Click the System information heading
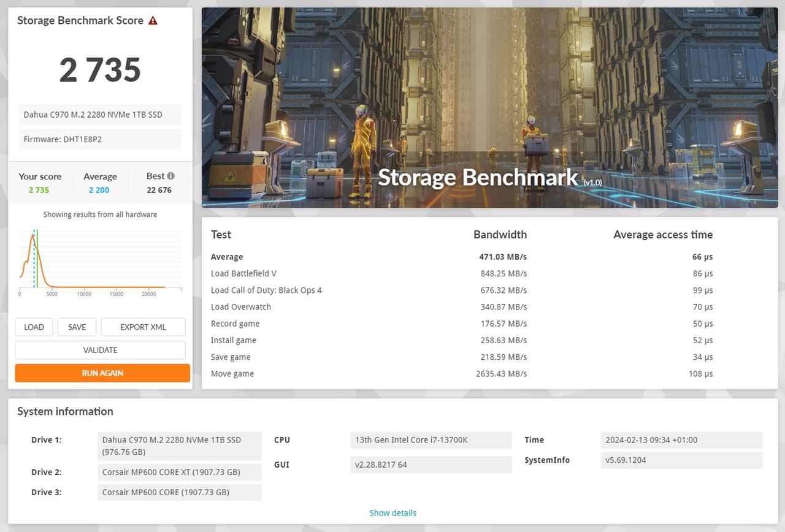 point(65,411)
